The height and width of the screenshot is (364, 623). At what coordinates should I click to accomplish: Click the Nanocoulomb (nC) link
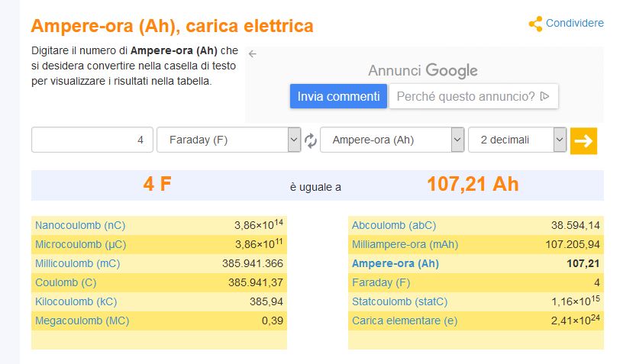point(80,225)
